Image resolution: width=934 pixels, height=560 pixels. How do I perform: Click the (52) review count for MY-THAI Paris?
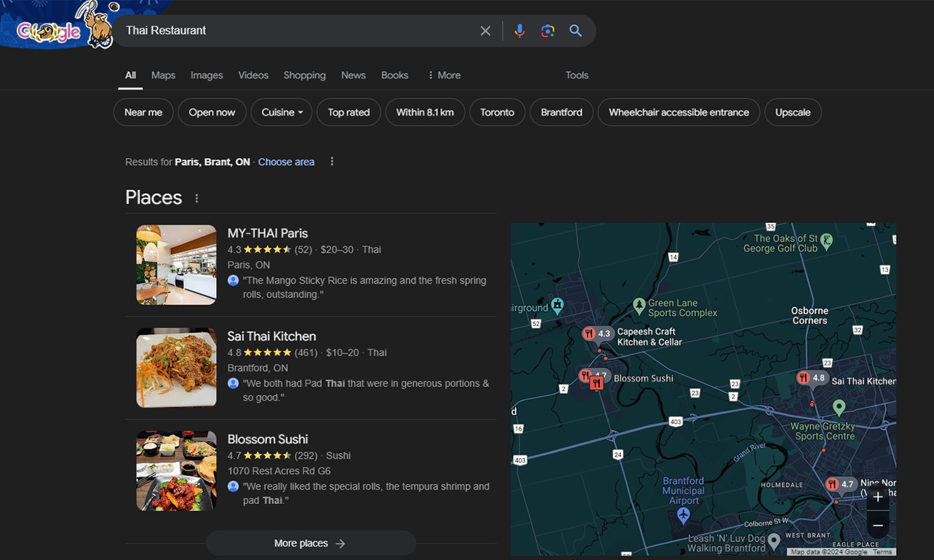tap(303, 250)
